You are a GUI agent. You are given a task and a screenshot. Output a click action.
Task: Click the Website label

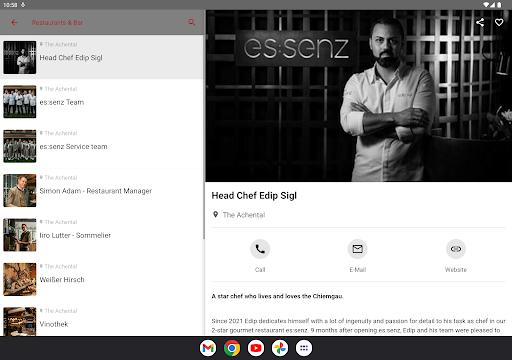(x=456, y=270)
